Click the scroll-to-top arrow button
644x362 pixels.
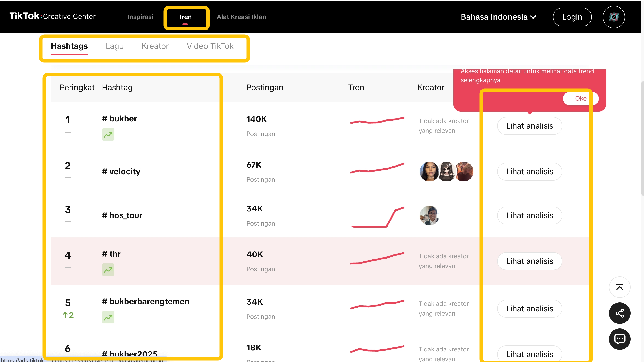click(619, 287)
